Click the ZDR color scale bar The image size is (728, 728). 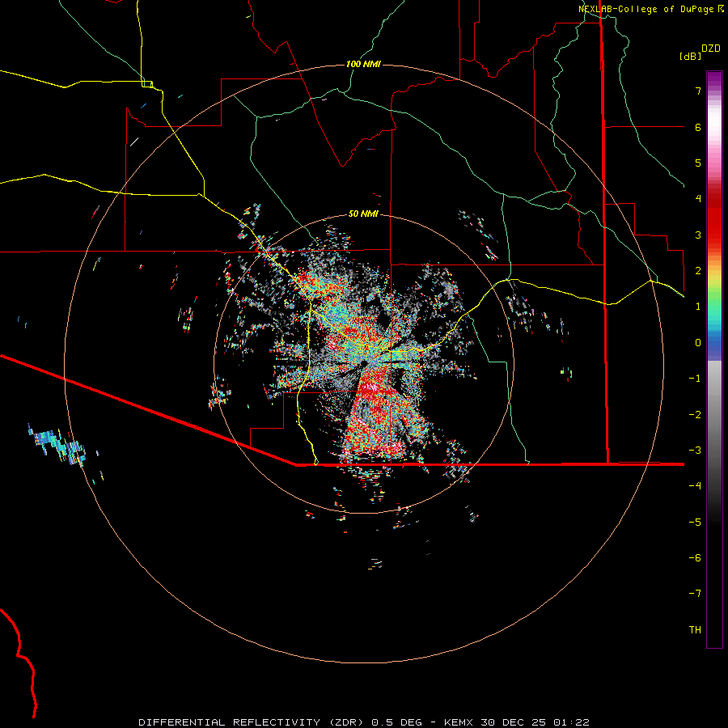pos(714,359)
